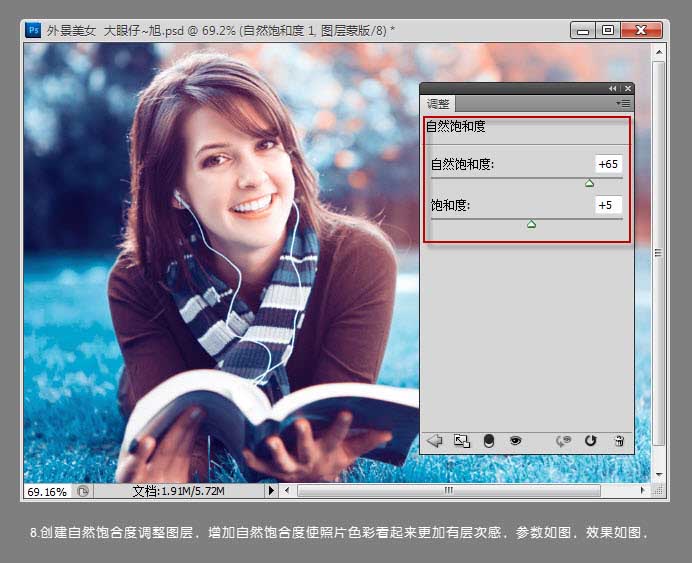Switch panel to expanded view icon
The image size is (692, 563).
(x=462, y=440)
